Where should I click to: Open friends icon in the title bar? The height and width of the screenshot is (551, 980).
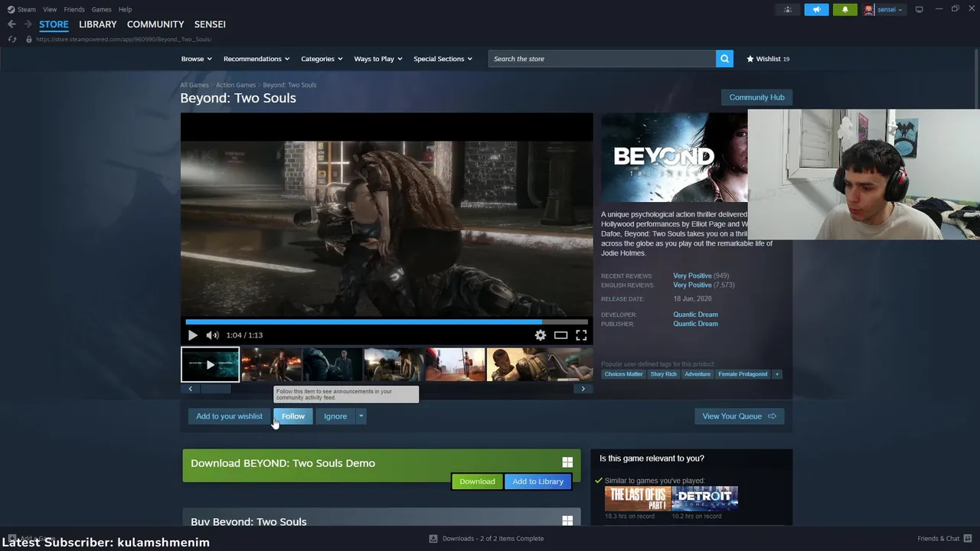coord(788,9)
